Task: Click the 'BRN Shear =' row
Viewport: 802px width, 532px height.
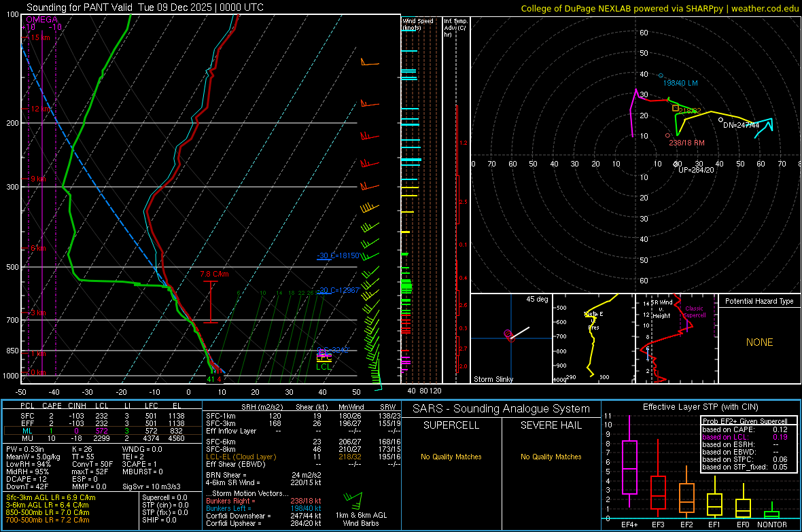Action: pyautogui.click(x=264, y=475)
